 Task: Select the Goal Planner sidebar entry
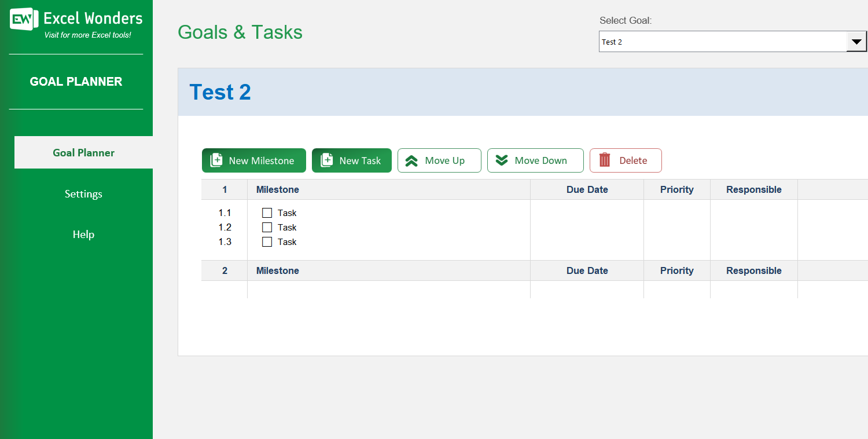point(83,152)
